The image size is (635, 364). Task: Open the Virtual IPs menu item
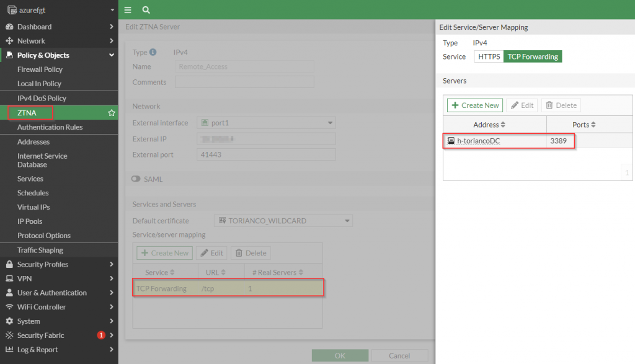click(33, 207)
